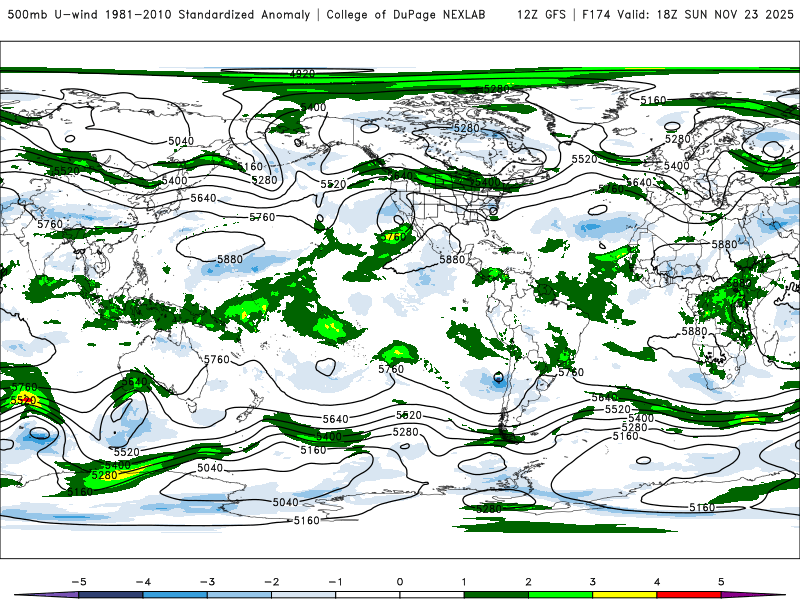Click the '-1' colorbar tick label
This screenshot has height=600, width=800.
tap(335, 582)
